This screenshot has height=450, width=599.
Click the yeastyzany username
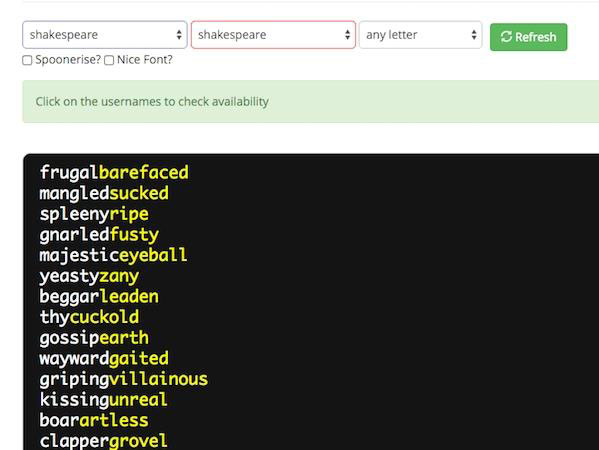89,276
